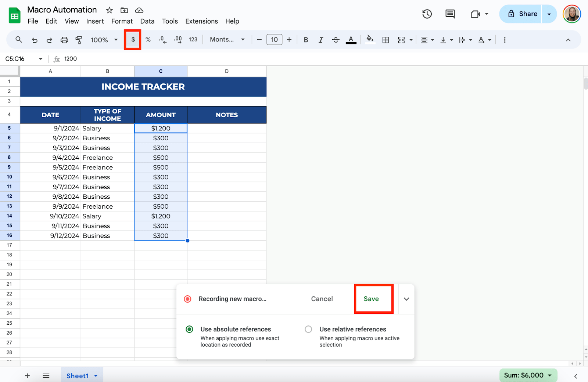This screenshot has height=382, width=588.
Task: Select Use relative references option
Action: (x=308, y=329)
